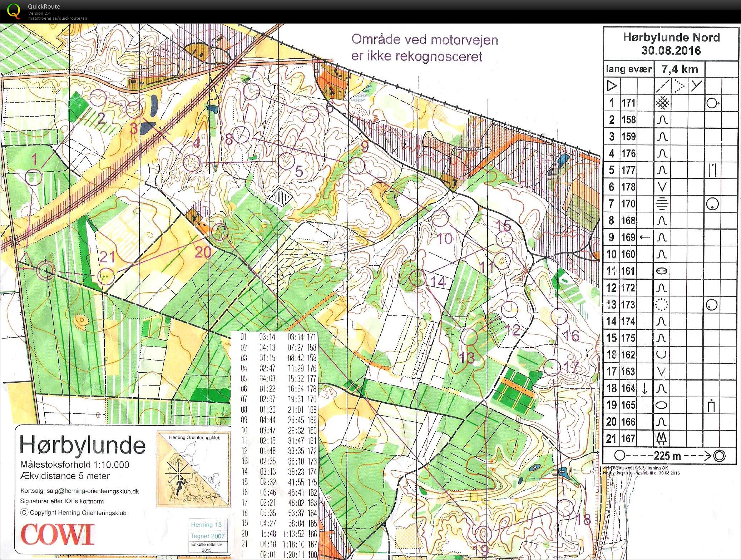This screenshot has width=741, height=560.
Task: Click control code '169' in row 9
Action: (x=628, y=237)
